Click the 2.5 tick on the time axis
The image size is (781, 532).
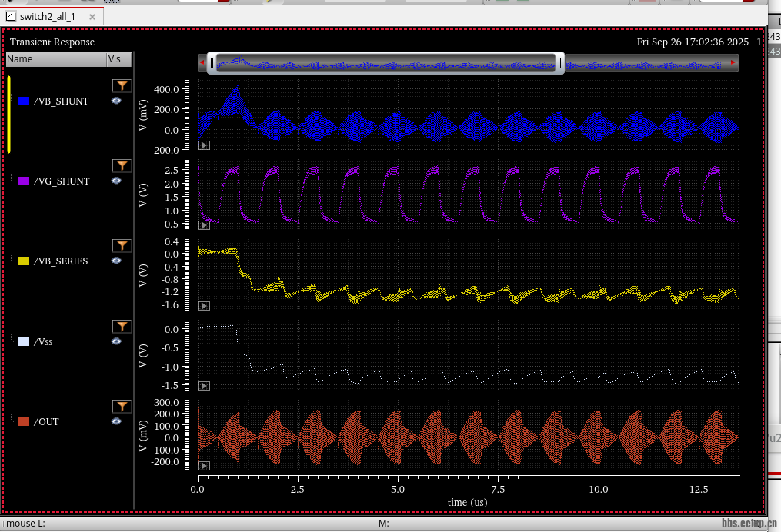pyautogui.click(x=297, y=489)
